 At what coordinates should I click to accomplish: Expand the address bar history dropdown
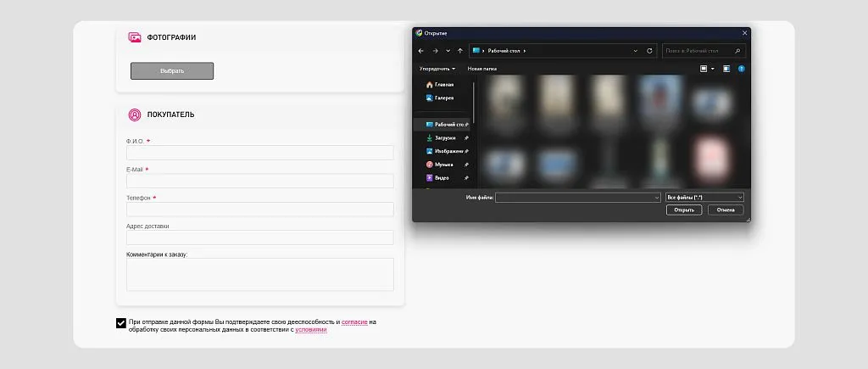[x=636, y=51]
